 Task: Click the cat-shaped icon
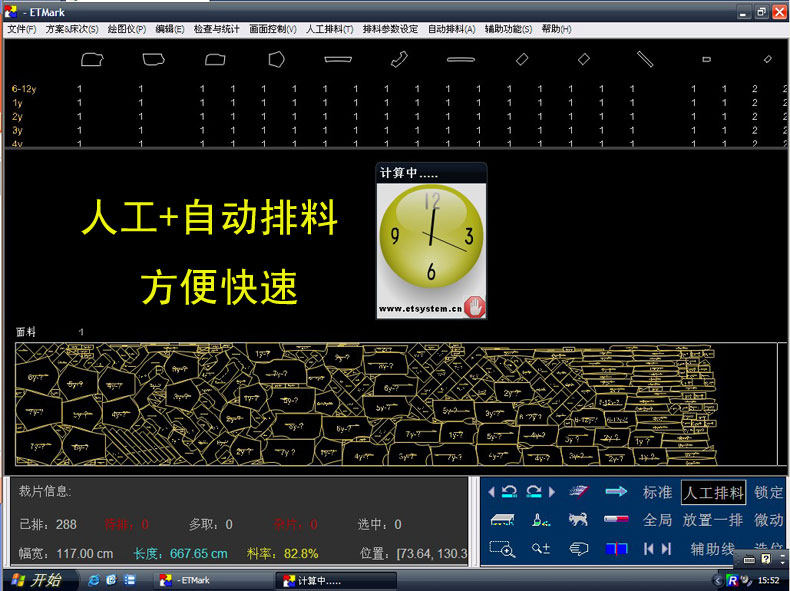tap(578, 519)
